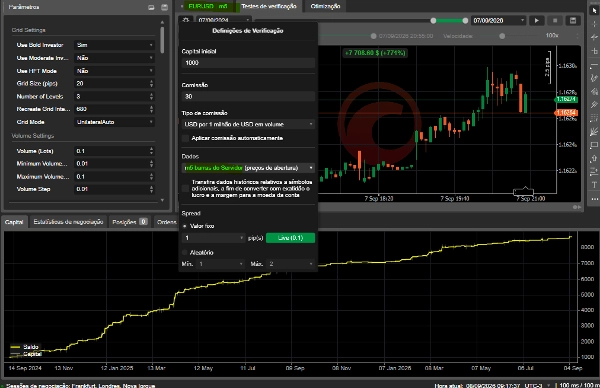The height and width of the screenshot is (388, 600).
Task: Select the arrow shape tool
Action: point(594,158)
